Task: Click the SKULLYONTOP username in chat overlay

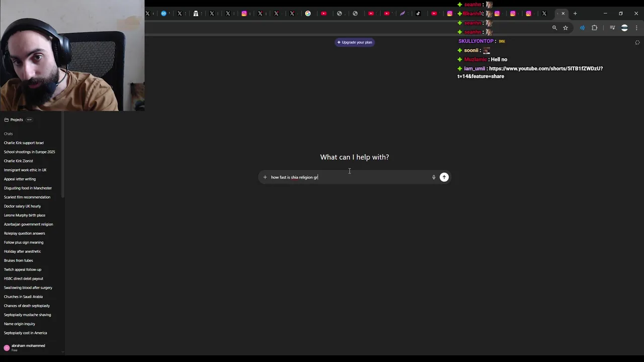Action: (476, 41)
